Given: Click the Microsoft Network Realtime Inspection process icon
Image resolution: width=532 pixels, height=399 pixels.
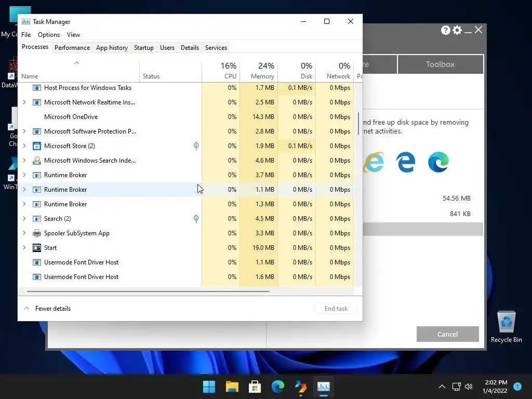Looking at the screenshot, I should pos(37,102).
